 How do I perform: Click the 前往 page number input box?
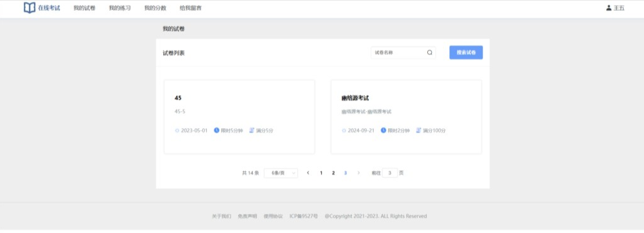tap(390, 173)
